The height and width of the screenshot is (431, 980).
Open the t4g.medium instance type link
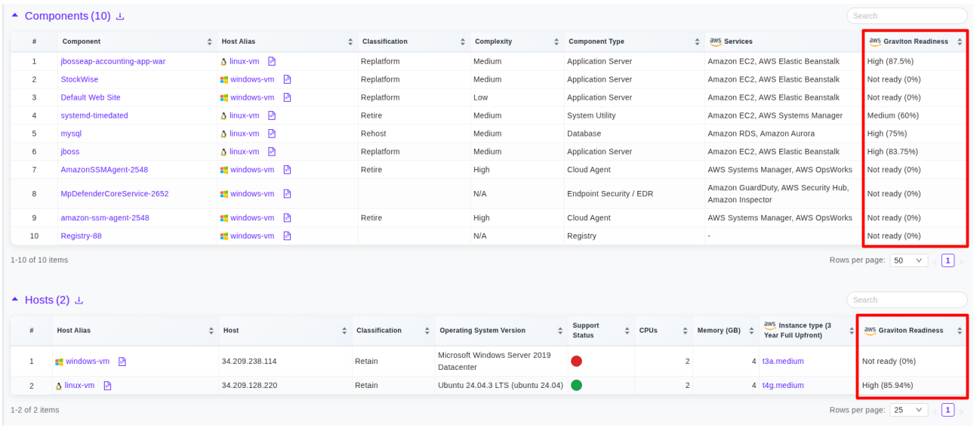[x=783, y=386]
